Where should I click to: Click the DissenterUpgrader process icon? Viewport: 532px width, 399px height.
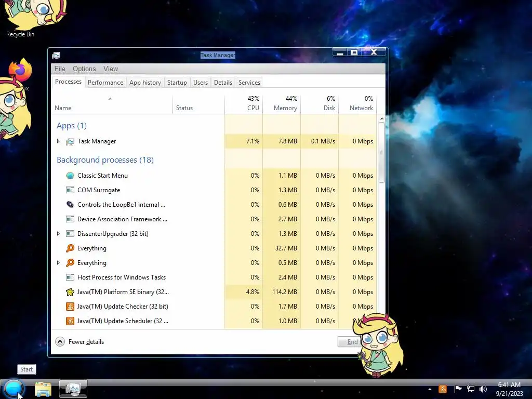(70, 234)
